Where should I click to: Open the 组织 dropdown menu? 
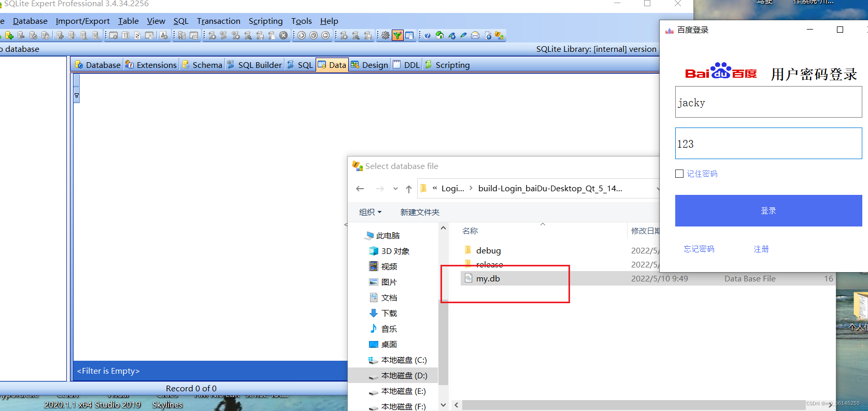[x=370, y=212]
